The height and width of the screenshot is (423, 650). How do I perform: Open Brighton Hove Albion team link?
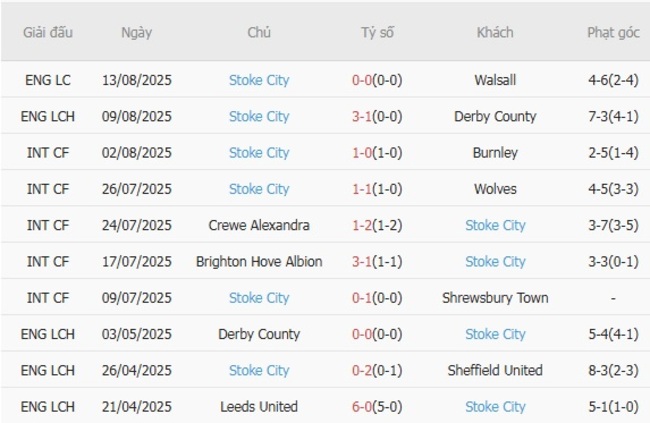click(259, 262)
